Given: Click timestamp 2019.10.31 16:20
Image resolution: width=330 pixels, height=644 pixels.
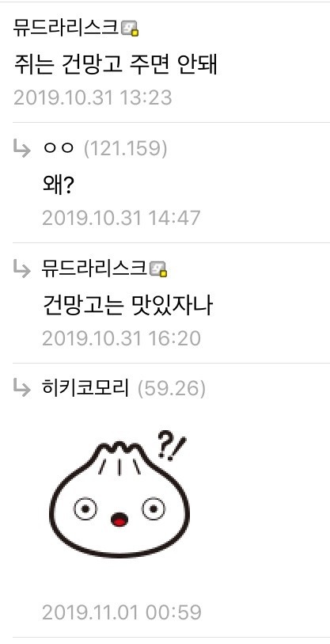Looking at the screenshot, I should pyautogui.click(x=122, y=338).
